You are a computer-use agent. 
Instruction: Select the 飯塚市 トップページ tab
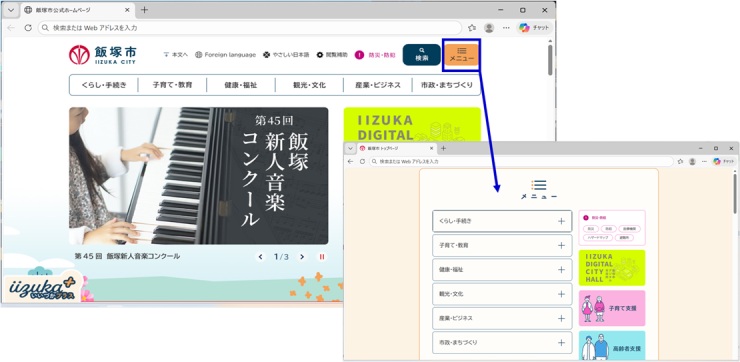coord(396,148)
